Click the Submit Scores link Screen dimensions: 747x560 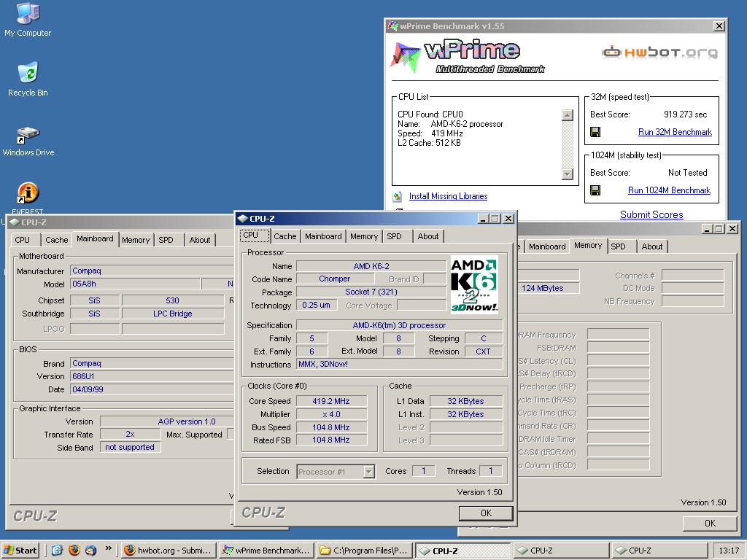tap(651, 215)
